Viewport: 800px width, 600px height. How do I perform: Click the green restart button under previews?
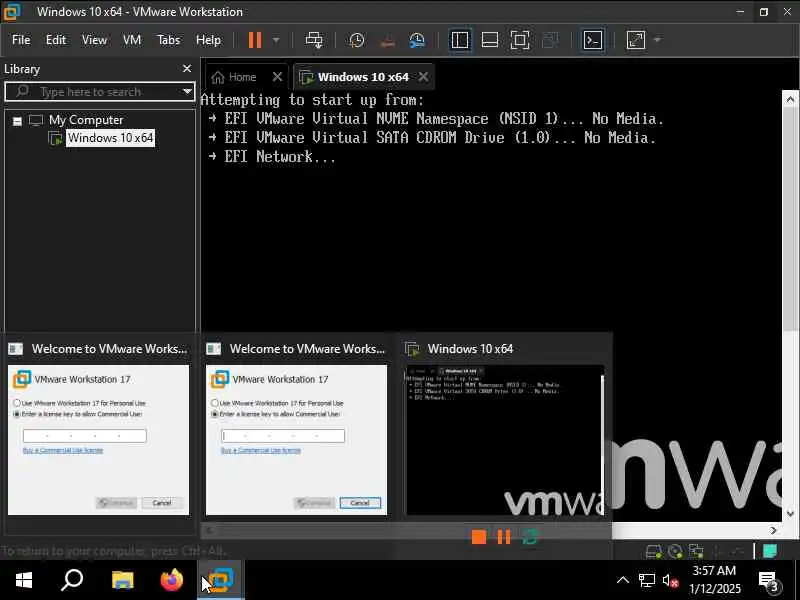(530, 537)
